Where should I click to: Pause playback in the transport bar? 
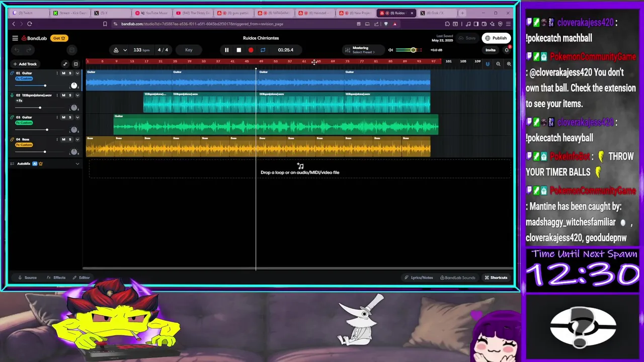(226, 50)
